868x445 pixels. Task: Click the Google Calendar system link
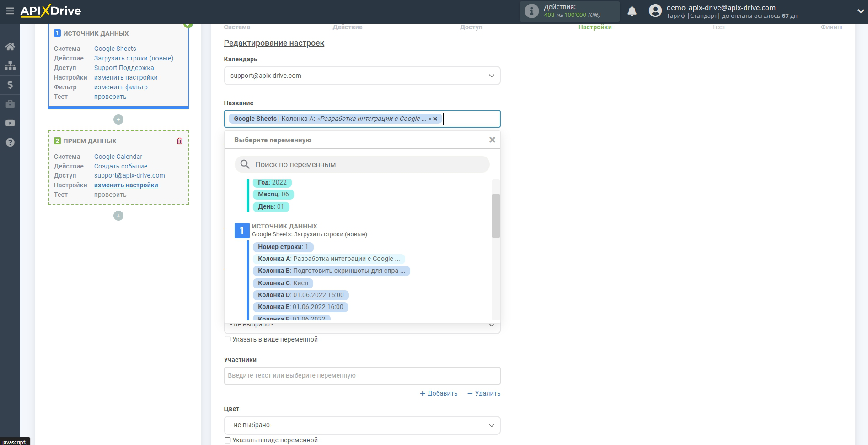[x=118, y=157]
